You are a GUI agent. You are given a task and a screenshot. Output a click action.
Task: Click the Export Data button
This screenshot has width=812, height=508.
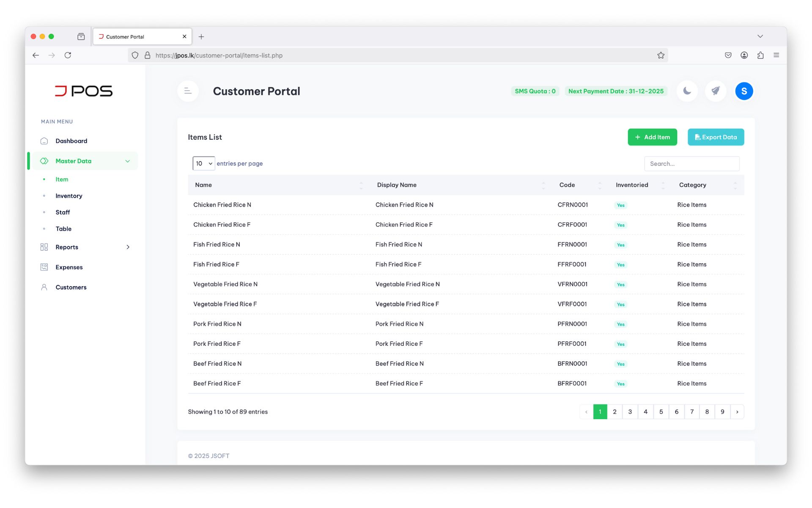click(716, 137)
